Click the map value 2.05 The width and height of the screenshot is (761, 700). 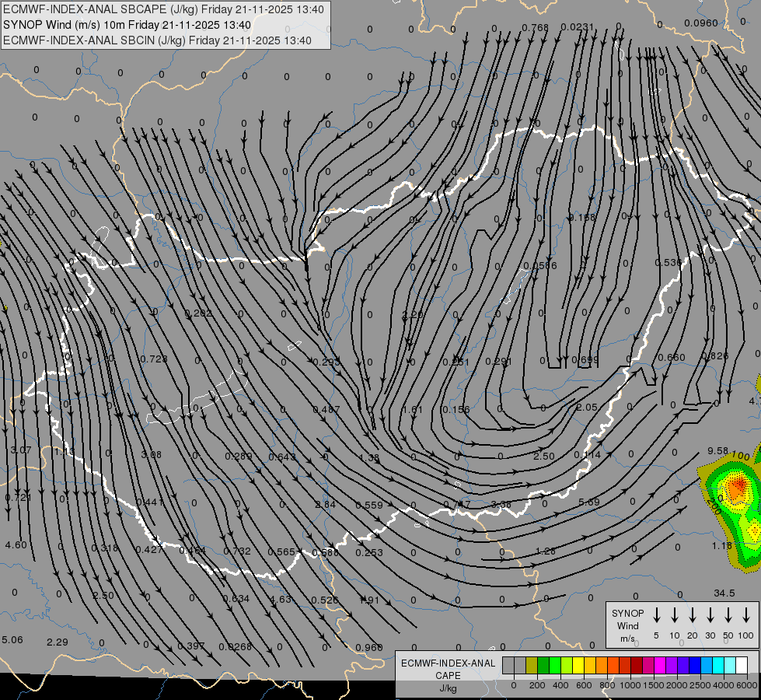tap(587, 407)
